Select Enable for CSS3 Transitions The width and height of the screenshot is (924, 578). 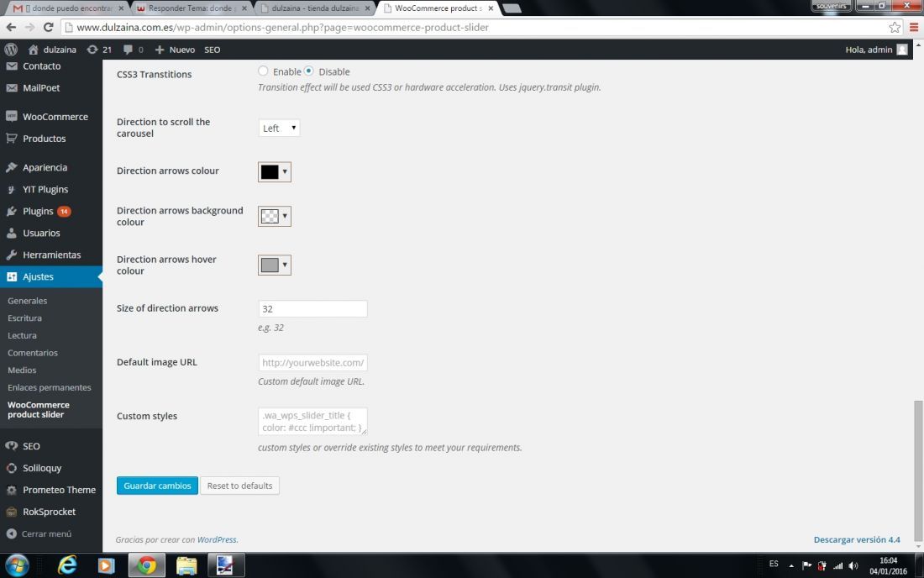[263, 71]
